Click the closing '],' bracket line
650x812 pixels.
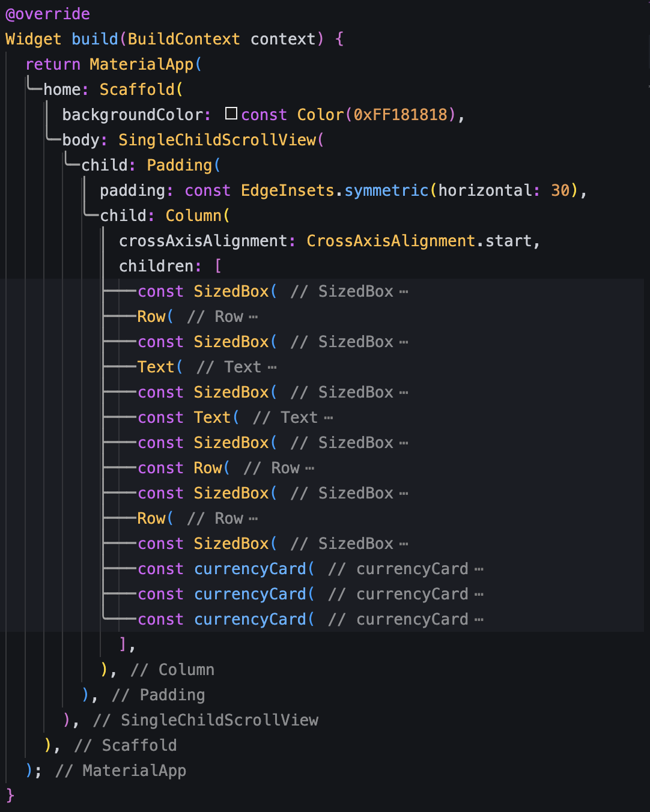[127, 644]
